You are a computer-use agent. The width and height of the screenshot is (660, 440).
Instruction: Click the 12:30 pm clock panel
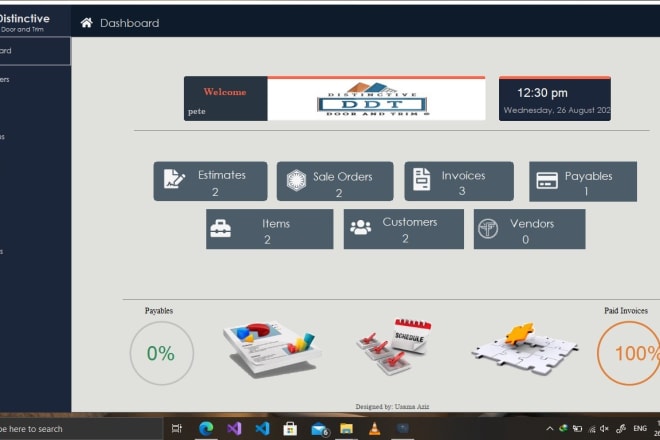coord(555,99)
